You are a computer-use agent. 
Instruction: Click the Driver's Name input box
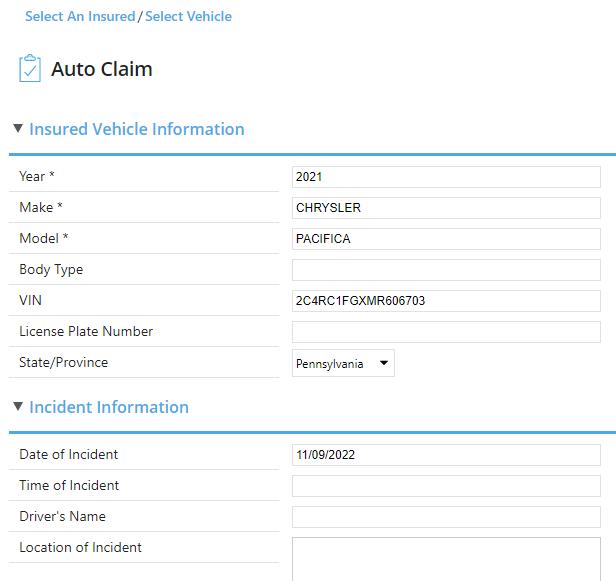pos(446,517)
